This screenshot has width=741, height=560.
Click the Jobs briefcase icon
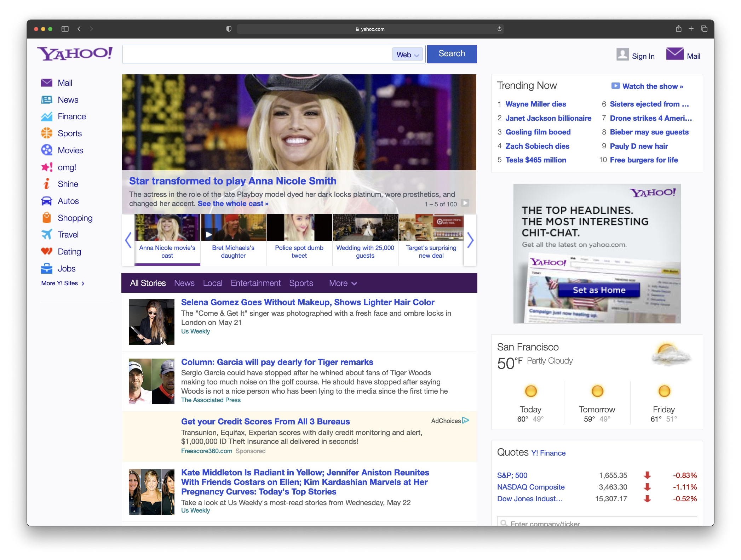pyautogui.click(x=47, y=268)
